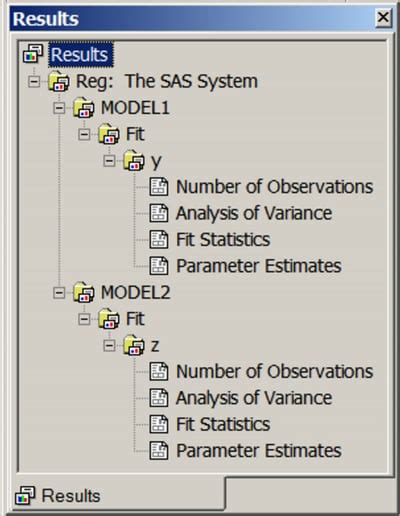Collapse the y node under MODEL1
Image resolution: width=400 pixels, height=516 pixels.
tap(109, 161)
